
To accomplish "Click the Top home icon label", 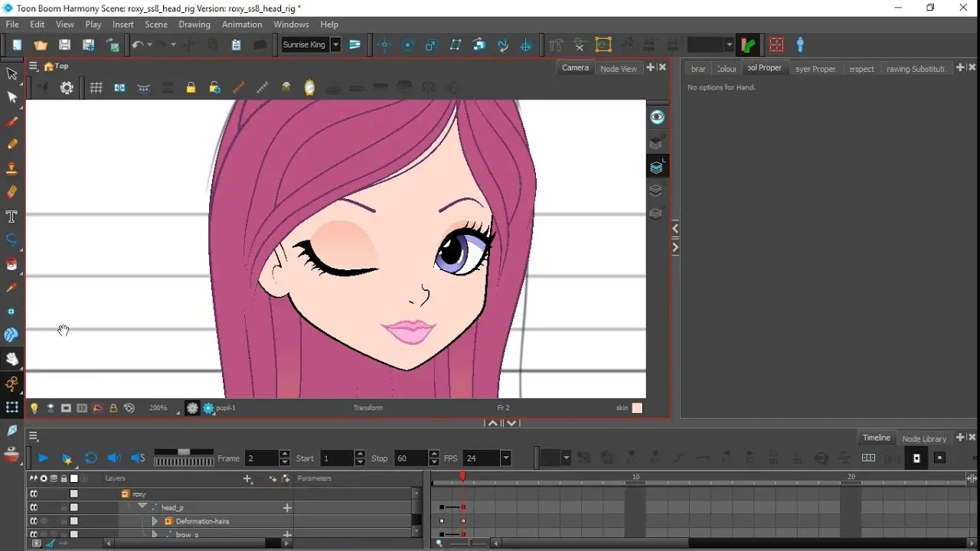I will point(57,67).
